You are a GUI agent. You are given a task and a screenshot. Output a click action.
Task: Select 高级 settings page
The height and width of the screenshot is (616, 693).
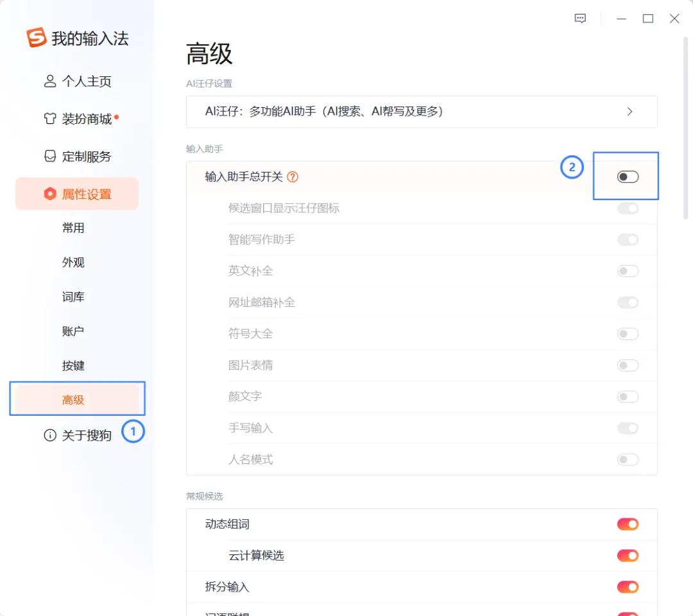tap(78, 400)
